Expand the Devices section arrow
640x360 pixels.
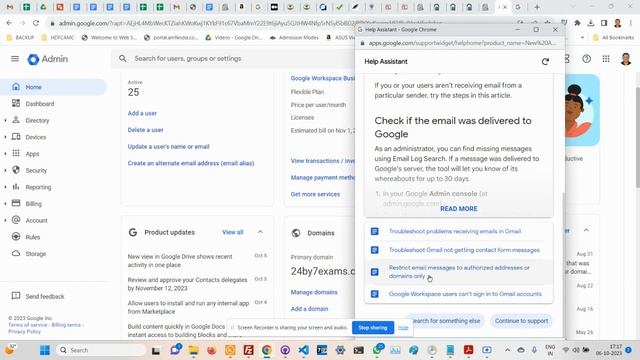point(5,137)
